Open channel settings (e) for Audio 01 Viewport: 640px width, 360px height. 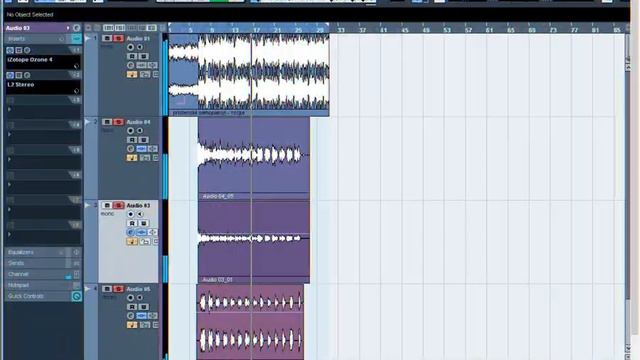coord(131,65)
